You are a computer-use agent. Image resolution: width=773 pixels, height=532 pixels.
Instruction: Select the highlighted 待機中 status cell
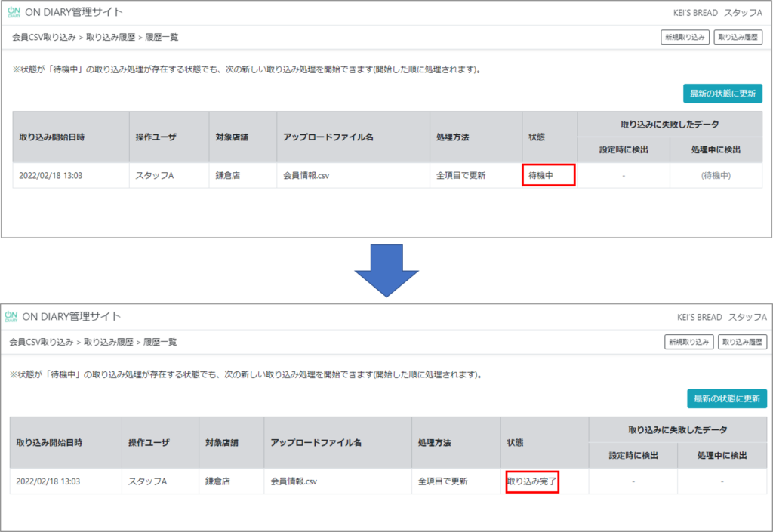549,175
